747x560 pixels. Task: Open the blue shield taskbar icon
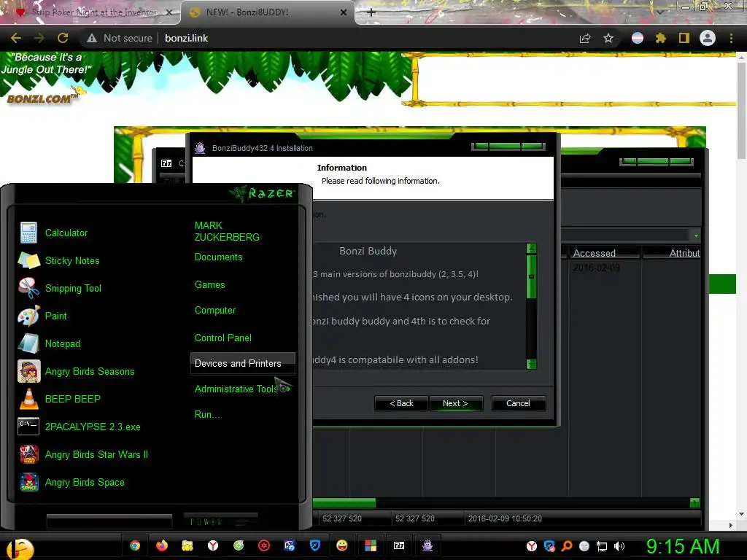pos(315,545)
